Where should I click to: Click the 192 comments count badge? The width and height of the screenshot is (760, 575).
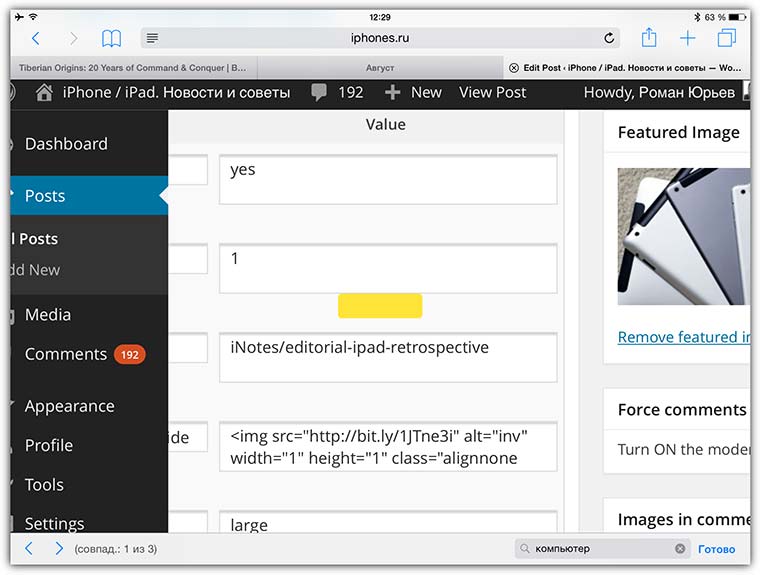129,355
